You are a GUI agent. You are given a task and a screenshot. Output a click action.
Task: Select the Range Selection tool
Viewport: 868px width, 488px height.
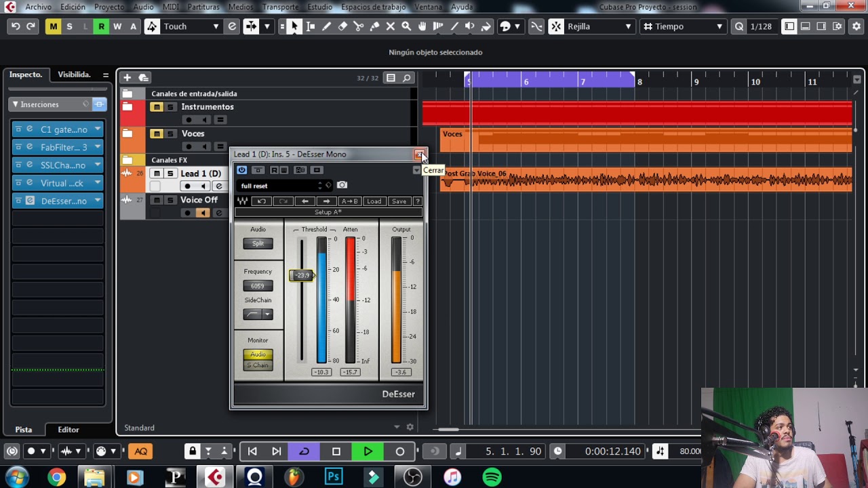coord(311,26)
